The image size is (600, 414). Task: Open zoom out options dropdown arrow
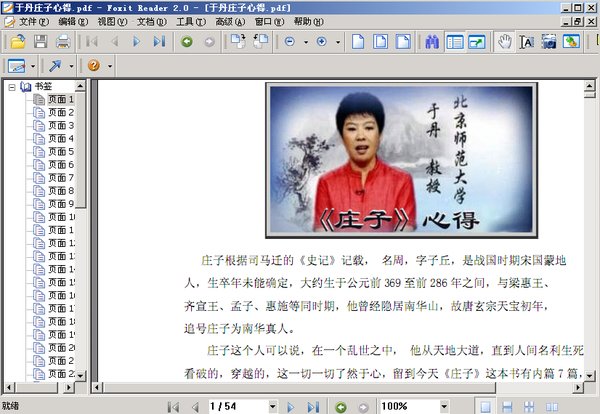(x=306, y=42)
